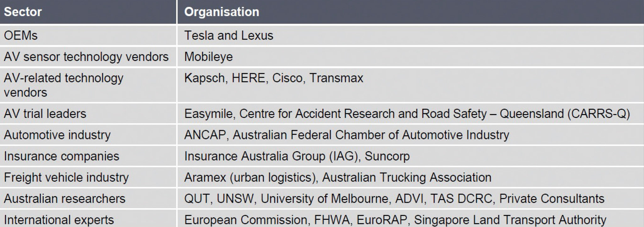Select the Aramex and Trucking Association cell

pyautogui.click(x=411, y=177)
